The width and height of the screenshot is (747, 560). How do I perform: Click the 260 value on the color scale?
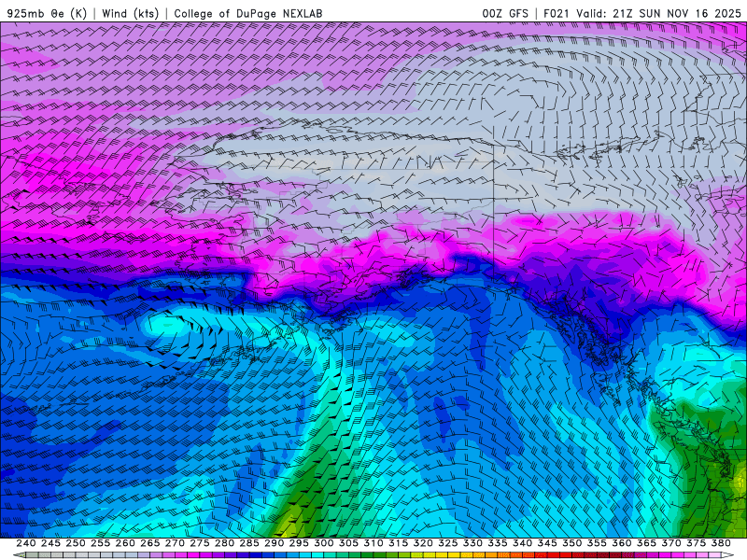pyautogui.click(x=125, y=543)
